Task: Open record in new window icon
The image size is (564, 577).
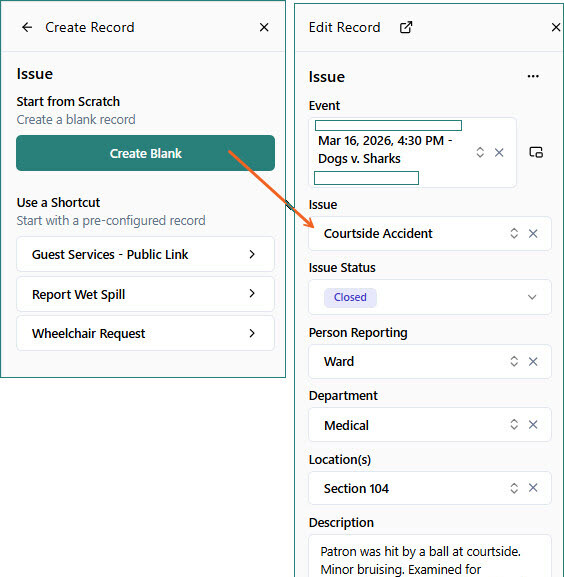Action: pos(406,27)
